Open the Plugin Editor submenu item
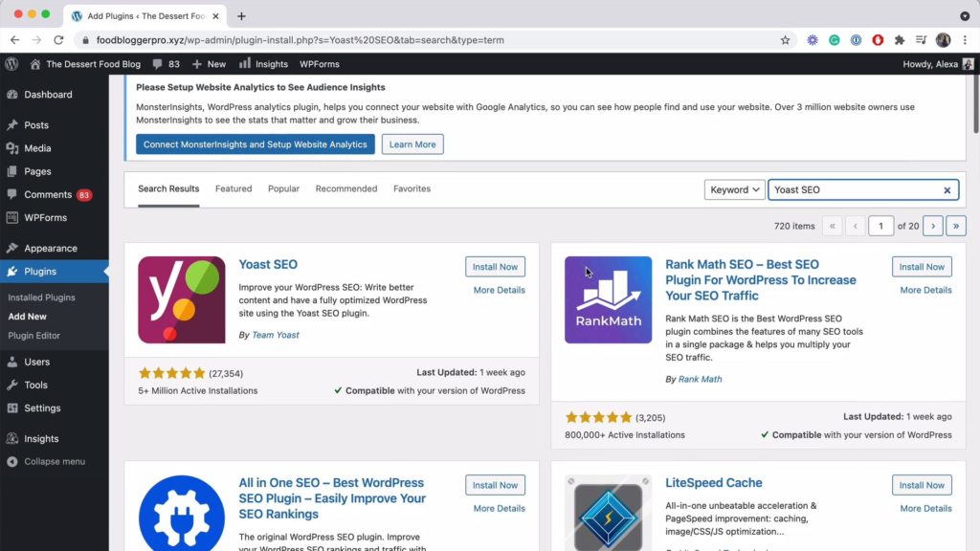 click(33, 336)
